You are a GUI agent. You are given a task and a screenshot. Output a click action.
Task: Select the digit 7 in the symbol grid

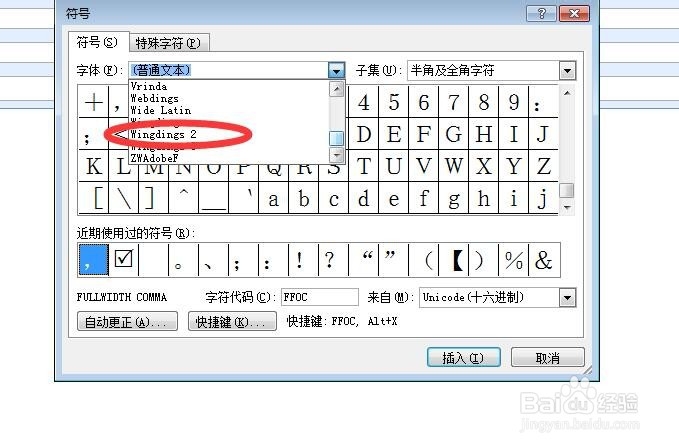point(453,102)
